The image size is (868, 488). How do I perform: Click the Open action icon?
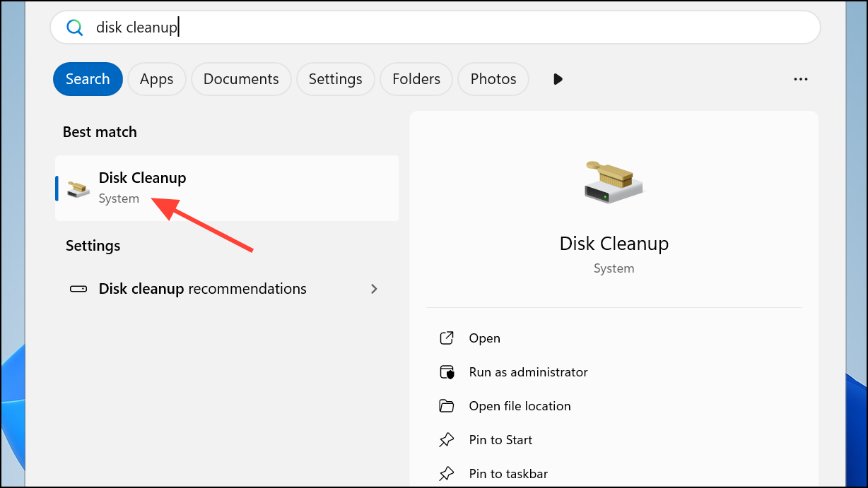click(447, 338)
